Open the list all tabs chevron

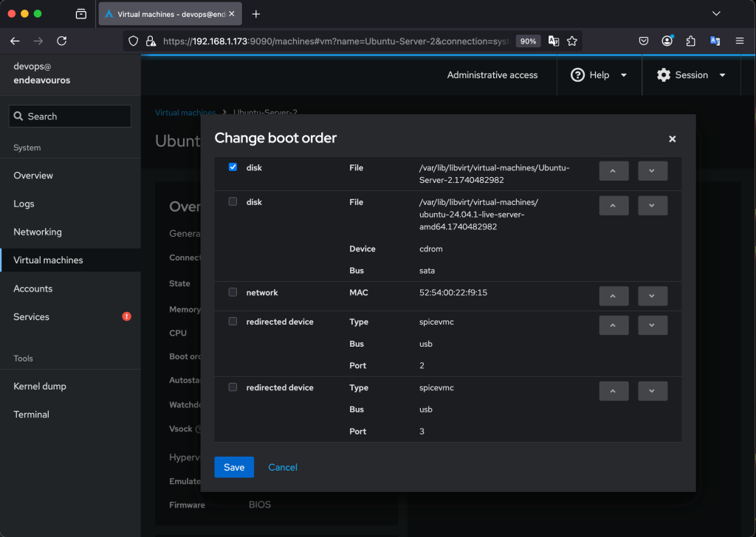pyautogui.click(x=715, y=13)
